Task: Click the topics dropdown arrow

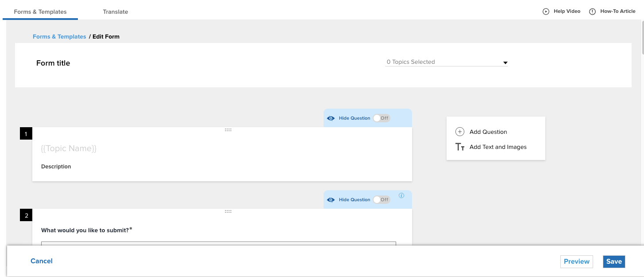Action: tap(505, 63)
